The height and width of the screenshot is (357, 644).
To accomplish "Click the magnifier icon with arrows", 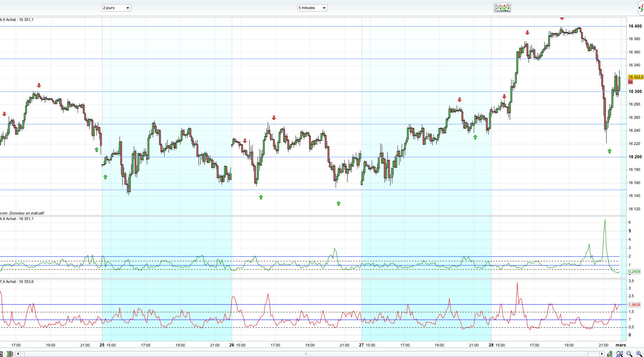I will coord(620,354).
